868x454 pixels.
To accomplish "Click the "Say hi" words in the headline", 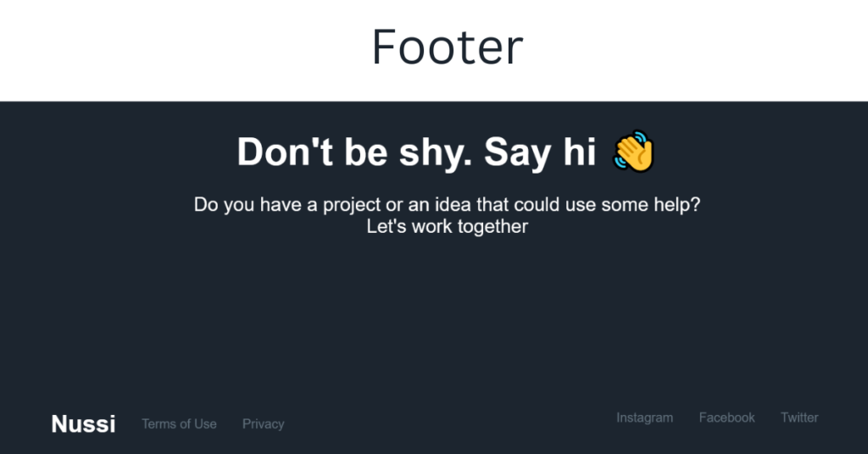I will click(540, 152).
